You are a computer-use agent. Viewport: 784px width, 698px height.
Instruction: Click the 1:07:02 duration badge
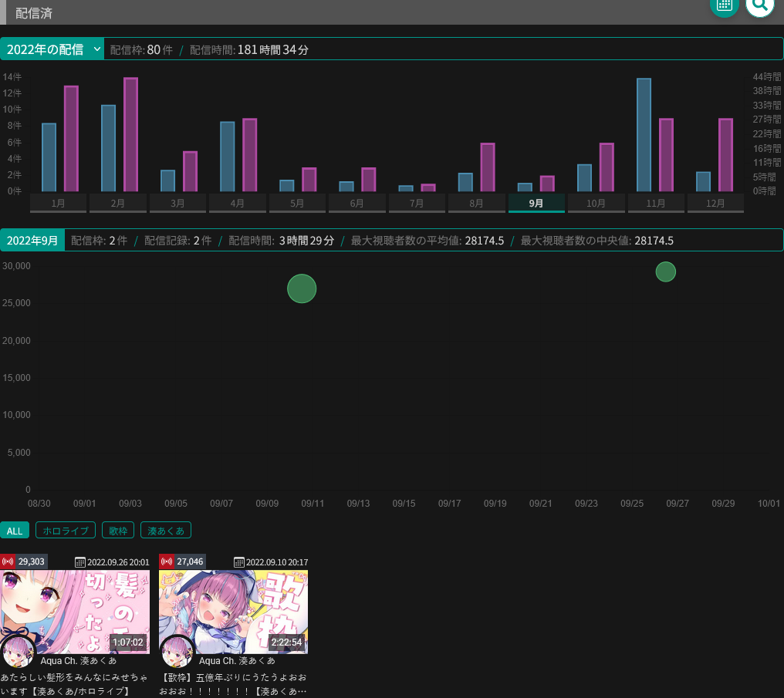pos(128,642)
